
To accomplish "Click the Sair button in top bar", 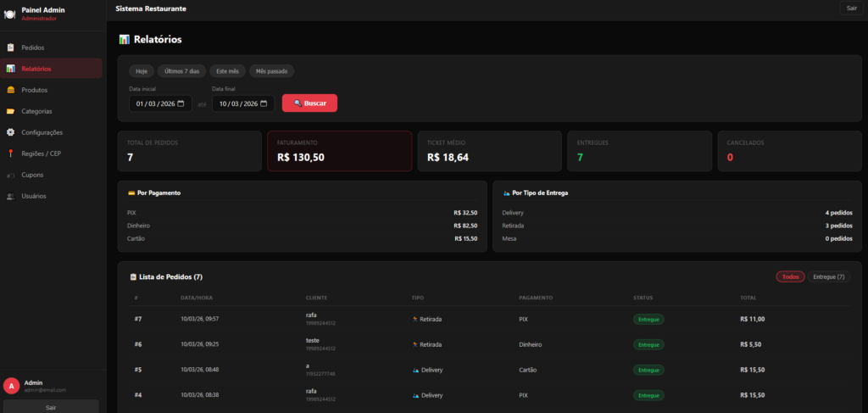I will [850, 8].
